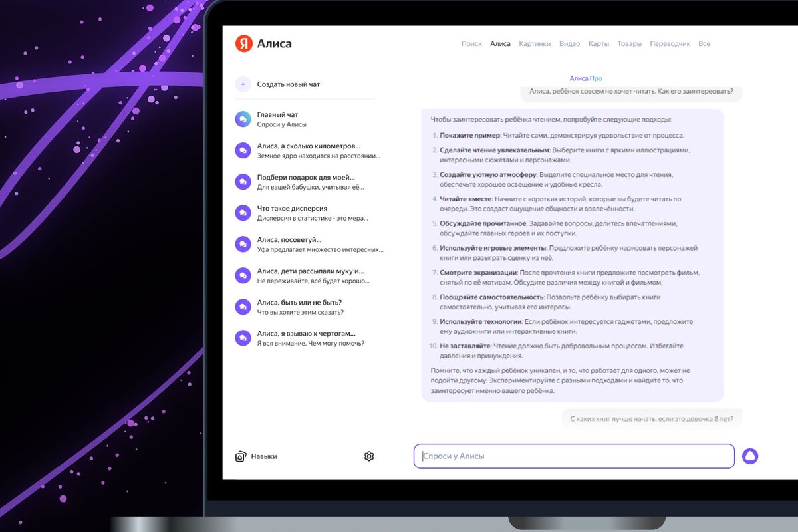Click bold text 'Используйте игровые элементы'
798x532 pixels.
[x=493, y=248]
